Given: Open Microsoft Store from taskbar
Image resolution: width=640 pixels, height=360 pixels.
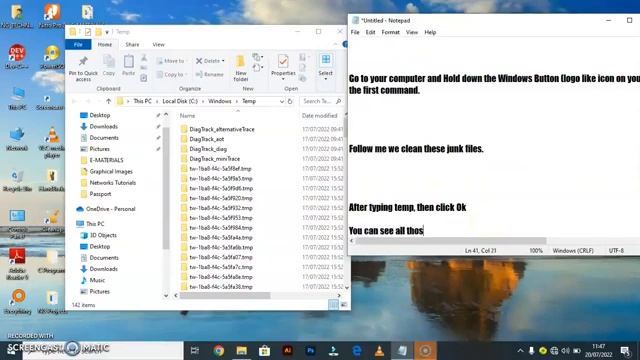Looking at the screenshot, I should pyautogui.click(x=264, y=350).
